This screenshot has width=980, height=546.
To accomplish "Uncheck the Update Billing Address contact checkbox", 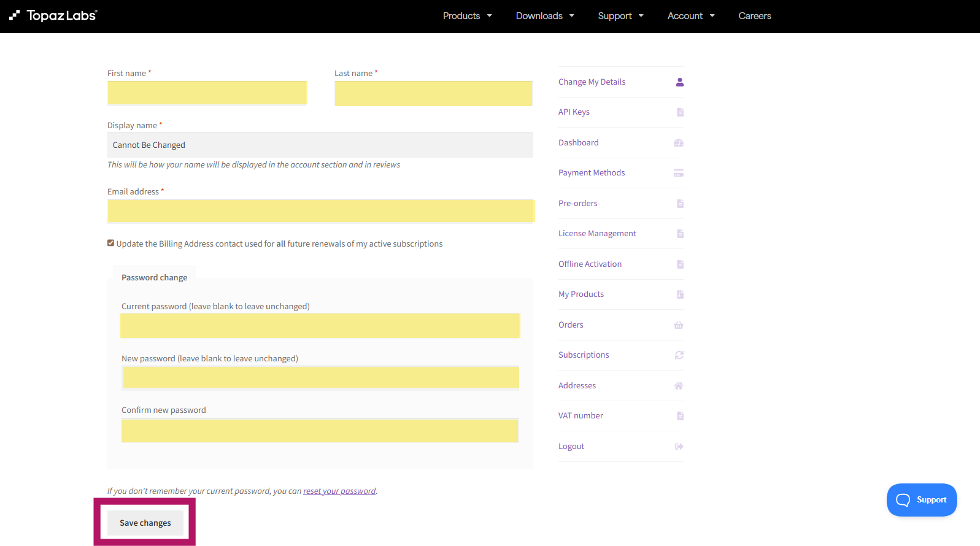I will click(111, 243).
